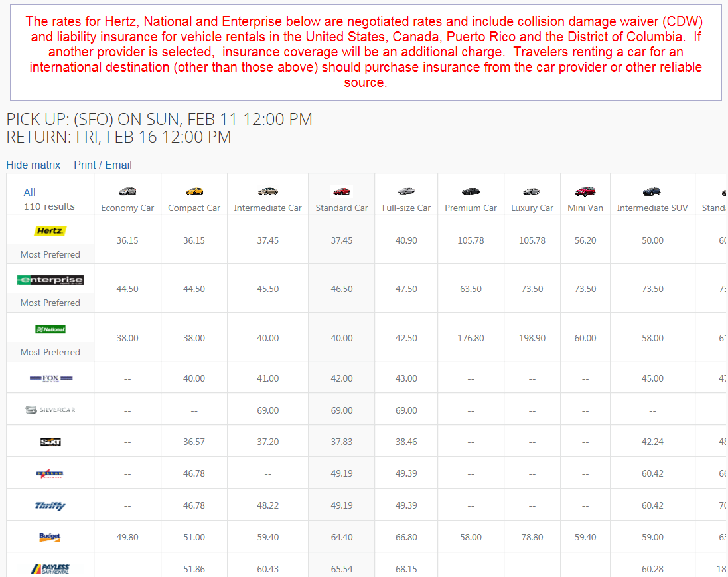Choose the Intermediate SUV icon
This screenshot has width=728, height=577.
(652, 191)
